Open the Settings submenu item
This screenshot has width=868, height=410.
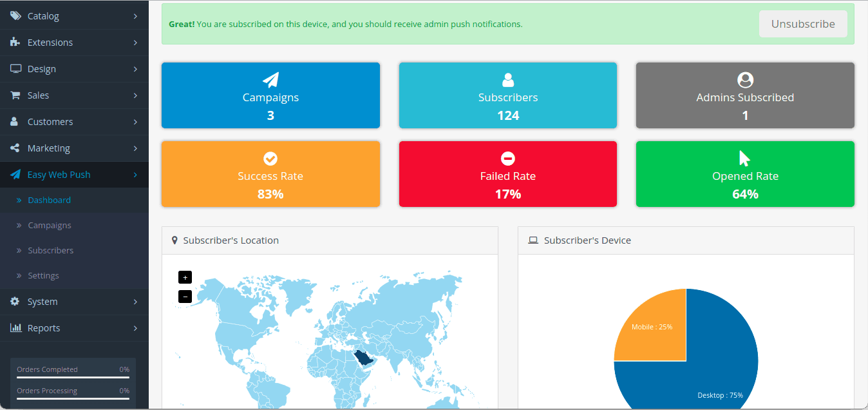click(43, 275)
